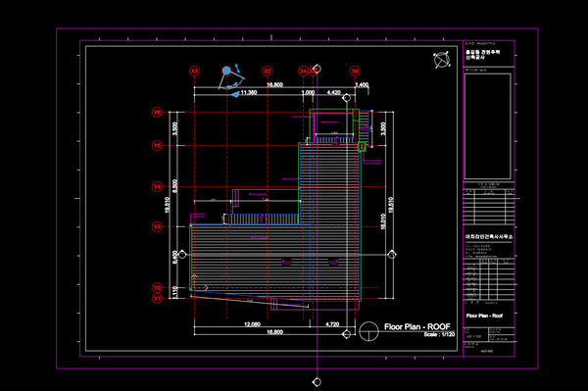Click the north arrow compass symbol

click(x=442, y=60)
